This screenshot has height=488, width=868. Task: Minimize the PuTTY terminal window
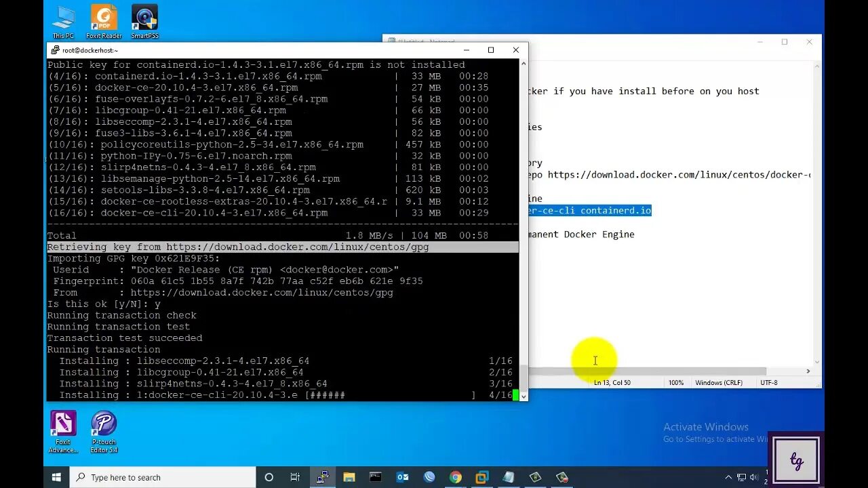(x=466, y=50)
